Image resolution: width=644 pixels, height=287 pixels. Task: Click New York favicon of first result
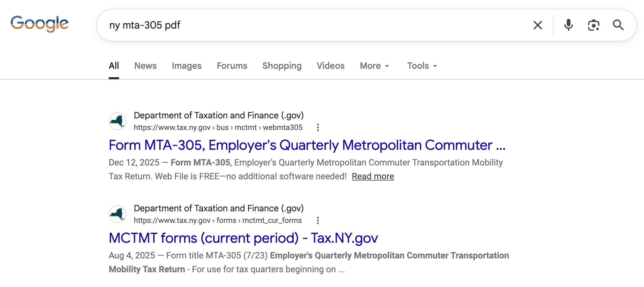click(117, 121)
